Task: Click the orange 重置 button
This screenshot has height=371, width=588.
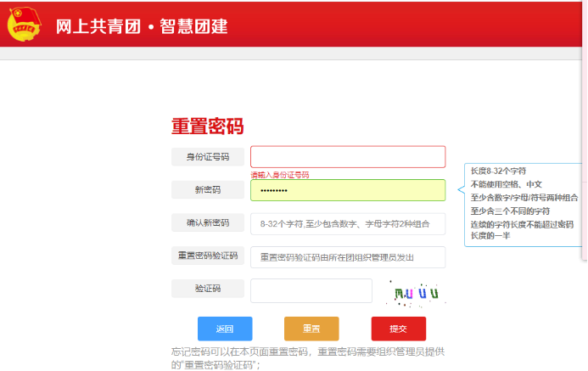Action: coord(311,329)
